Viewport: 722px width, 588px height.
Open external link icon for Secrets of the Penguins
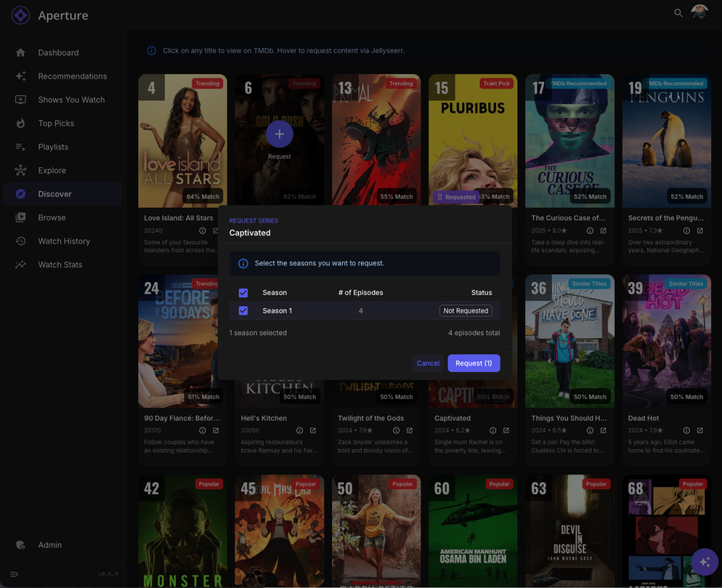tap(700, 231)
